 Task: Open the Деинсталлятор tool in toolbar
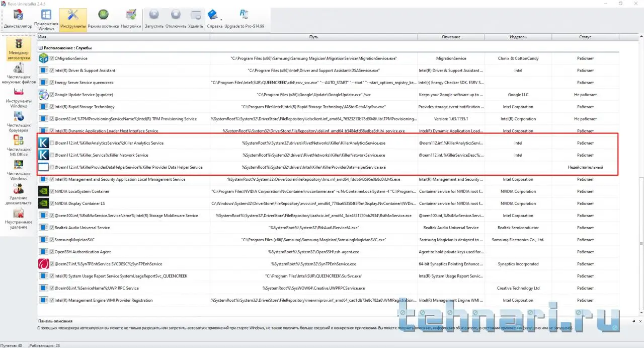18,20
